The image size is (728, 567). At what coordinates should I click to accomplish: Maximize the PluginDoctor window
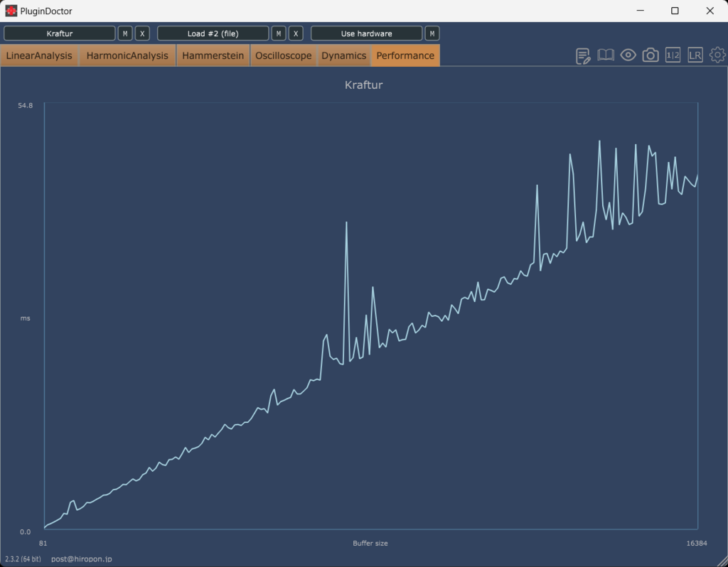[675, 11]
